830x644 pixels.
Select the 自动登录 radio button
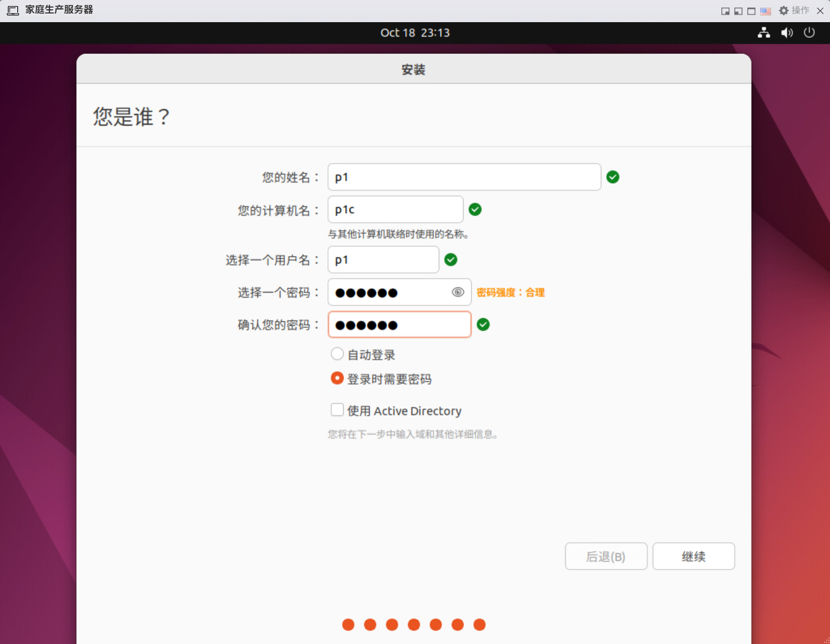pyautogui.click(x=337, y=354)
